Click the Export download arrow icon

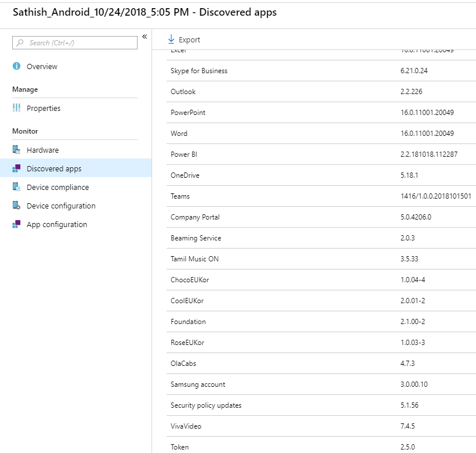click(x=171, y=39)
